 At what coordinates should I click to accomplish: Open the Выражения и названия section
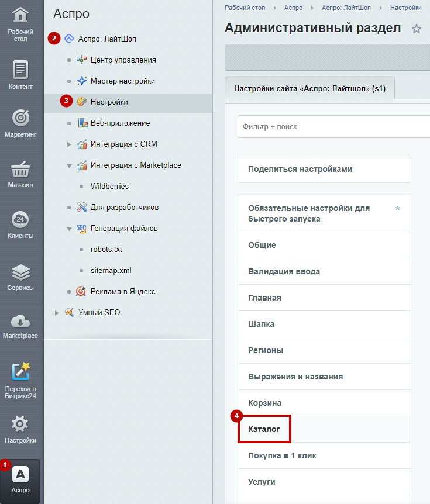pos(324,377)
